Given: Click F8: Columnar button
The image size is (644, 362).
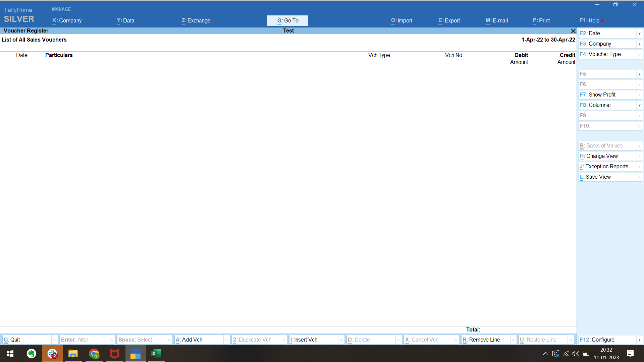Looking at the screenshot, I should point(607,105).
